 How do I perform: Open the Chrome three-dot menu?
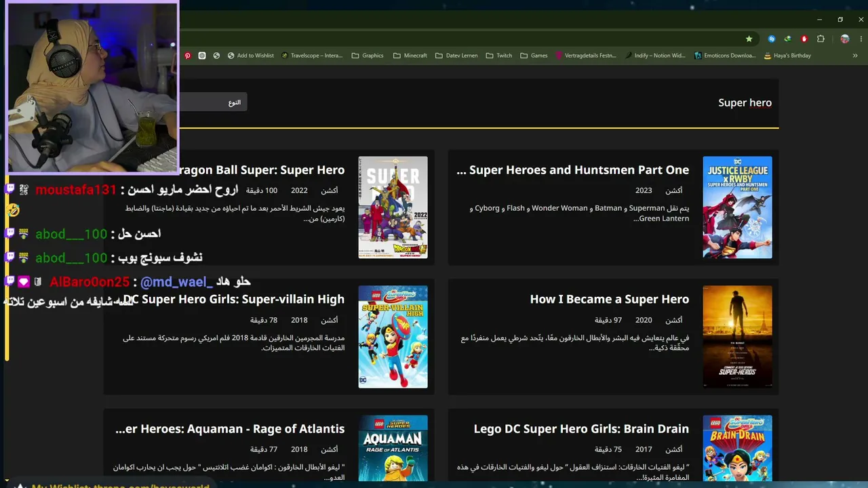click(861, 39)
